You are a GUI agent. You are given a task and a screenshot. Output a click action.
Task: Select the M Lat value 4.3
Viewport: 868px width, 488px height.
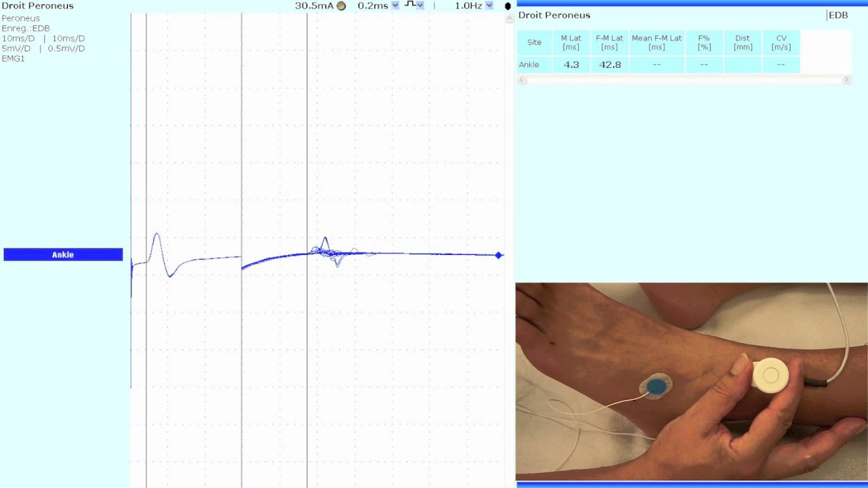571,64
